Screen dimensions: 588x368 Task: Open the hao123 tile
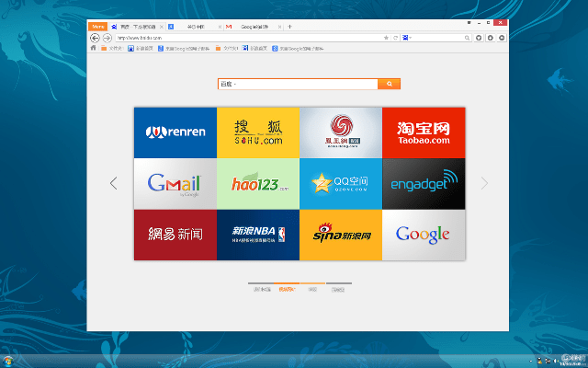[x=258, y=184]
